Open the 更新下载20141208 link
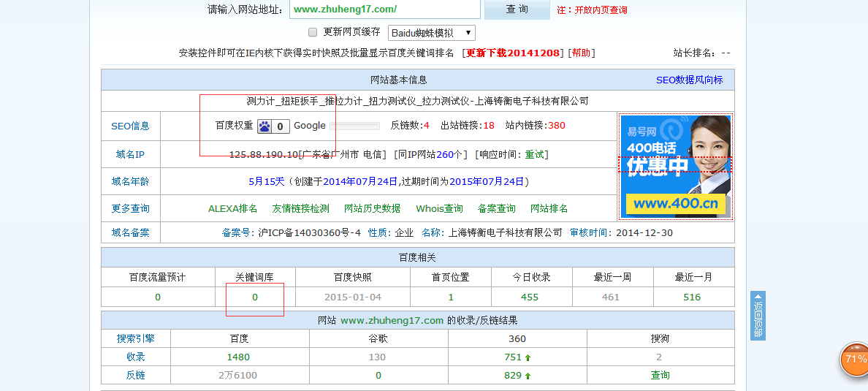 pos(513,53)
